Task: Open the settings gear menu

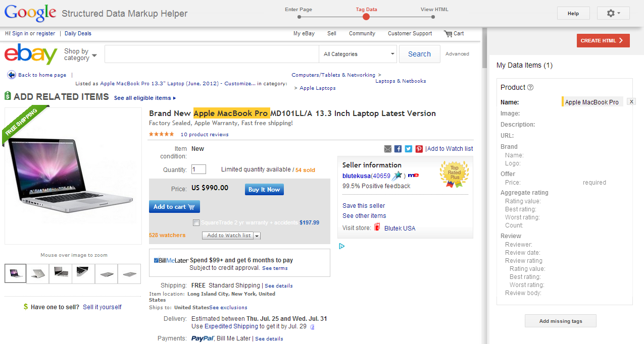Action: click(613, 13)
